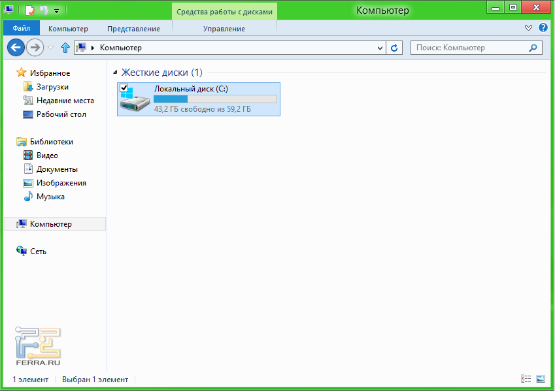Click the Компьютер sidebar monitor icon

(x=21, y=223)
